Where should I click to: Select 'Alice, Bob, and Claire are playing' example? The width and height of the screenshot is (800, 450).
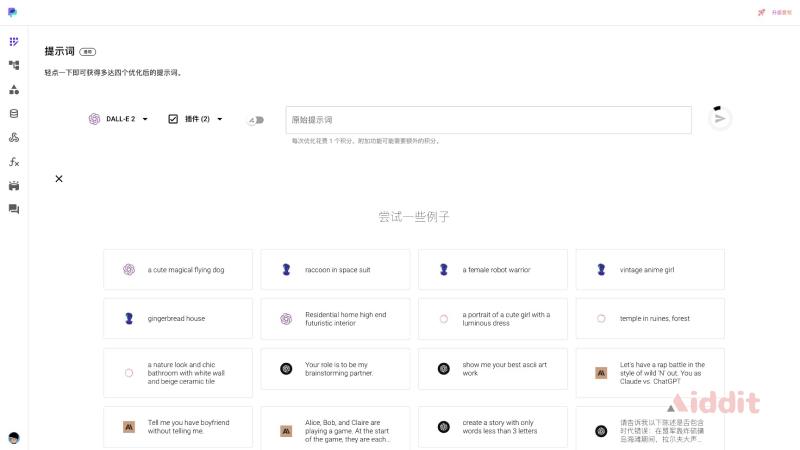pos(335,429)
